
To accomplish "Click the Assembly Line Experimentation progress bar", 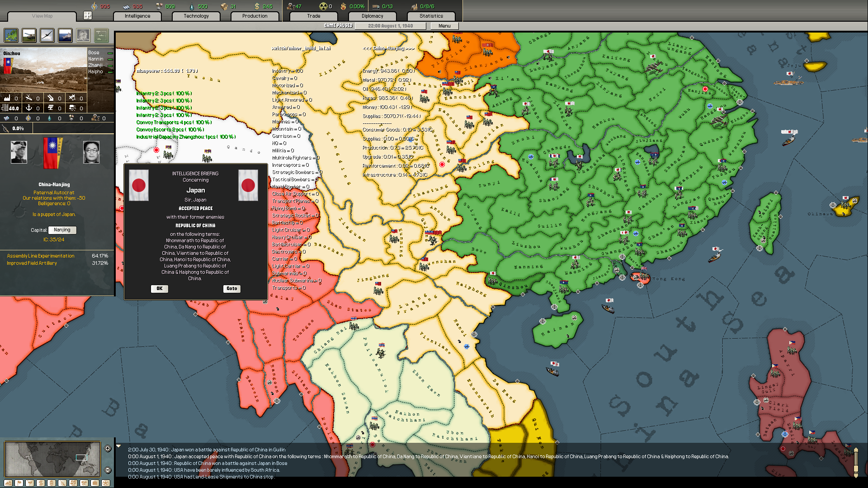I will (57, 256).
